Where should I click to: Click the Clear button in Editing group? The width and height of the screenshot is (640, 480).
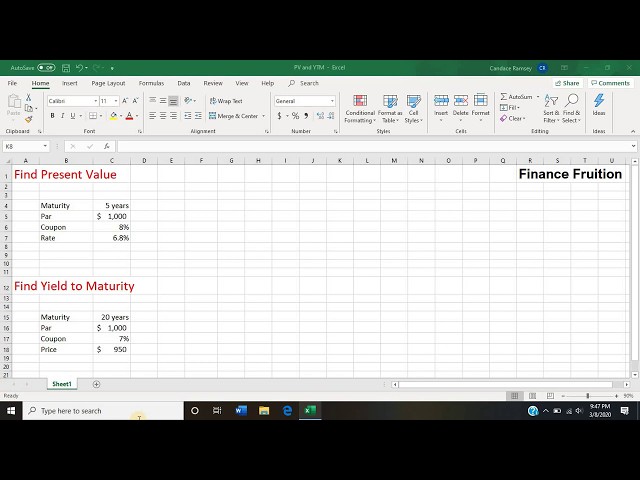[x=513, y=118]
